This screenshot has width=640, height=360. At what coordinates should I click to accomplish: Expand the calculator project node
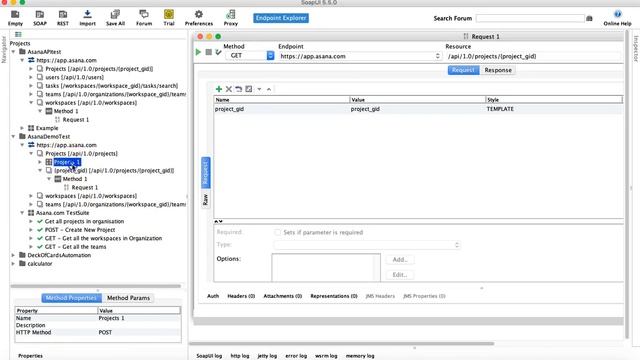point(13,264)
